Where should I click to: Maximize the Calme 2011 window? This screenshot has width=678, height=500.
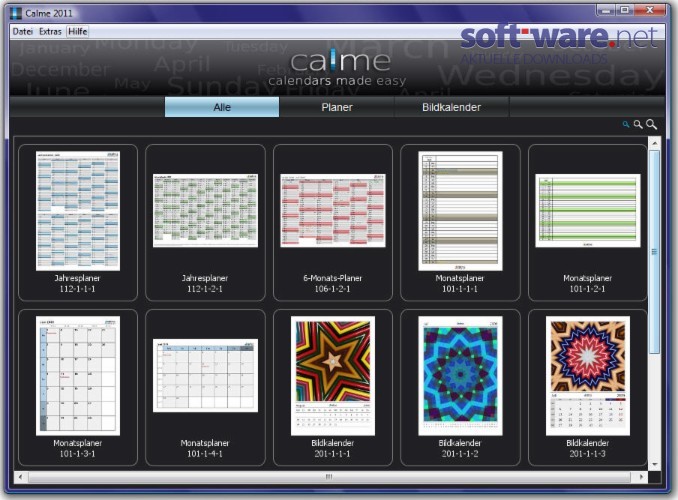click(x=624, y=10)
